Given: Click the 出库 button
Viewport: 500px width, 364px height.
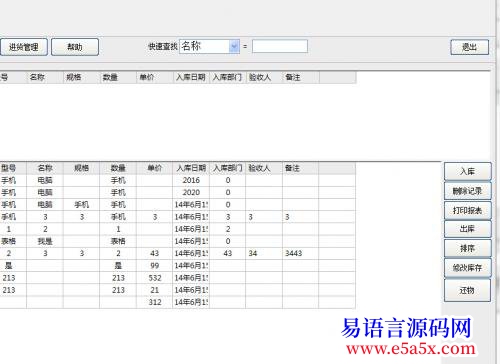Looking at the screenshot, I should coord(468,229).
